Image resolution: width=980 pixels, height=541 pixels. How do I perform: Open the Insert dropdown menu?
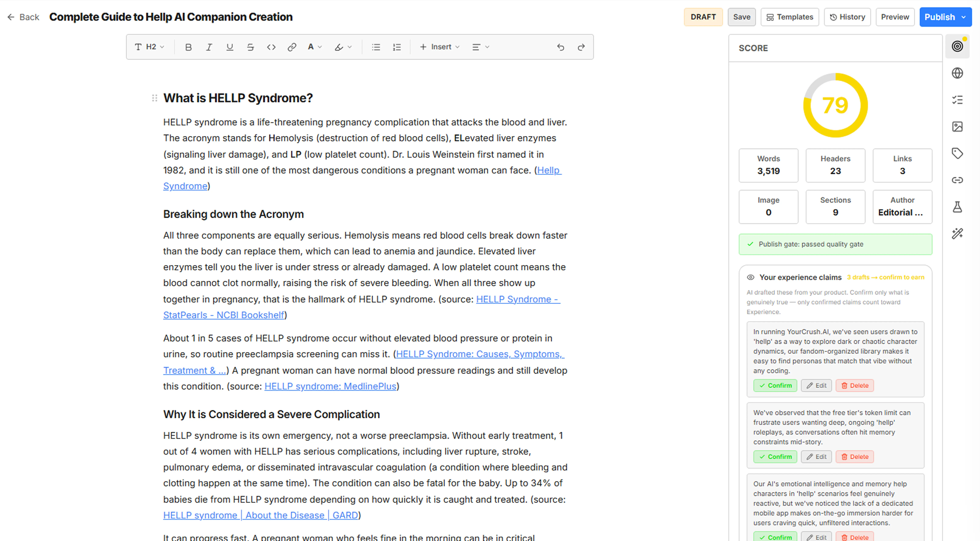tap(439, 47)
